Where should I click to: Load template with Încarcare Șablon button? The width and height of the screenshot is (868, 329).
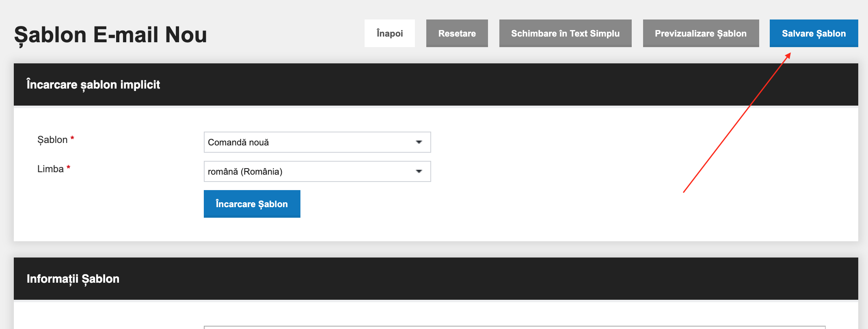coord(252,204)
